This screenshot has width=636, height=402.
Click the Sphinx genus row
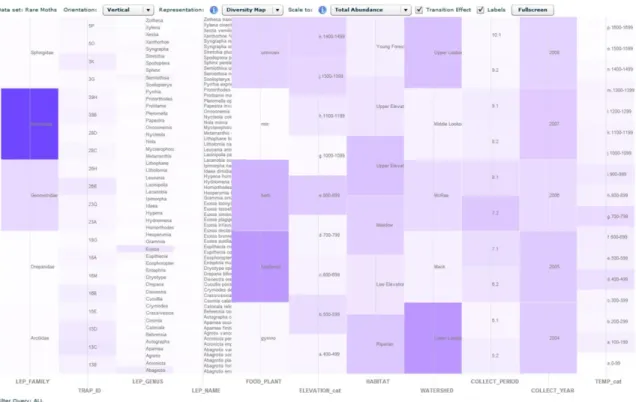click(x=153, y=70)
